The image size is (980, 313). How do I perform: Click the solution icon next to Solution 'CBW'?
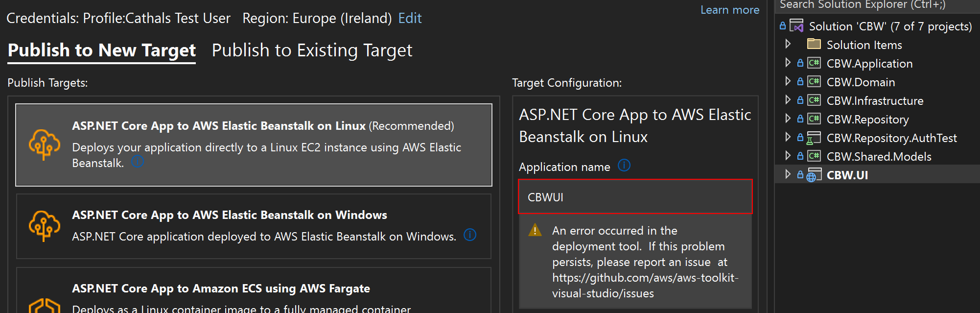click(796, 25)
